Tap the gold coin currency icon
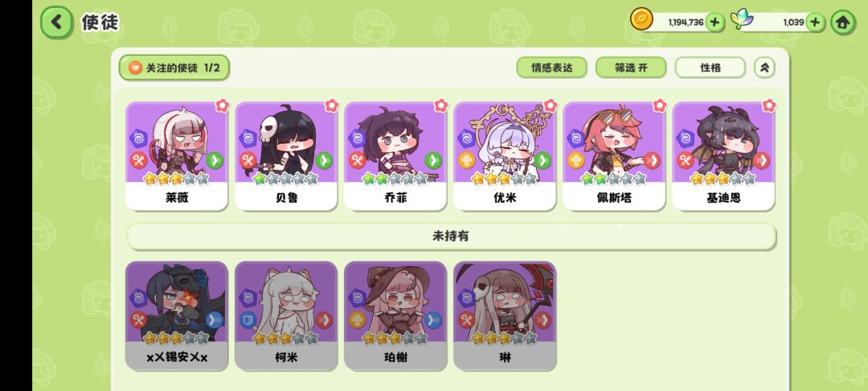The height and width of the screenshot is (391, 868). tap(641, 19)
